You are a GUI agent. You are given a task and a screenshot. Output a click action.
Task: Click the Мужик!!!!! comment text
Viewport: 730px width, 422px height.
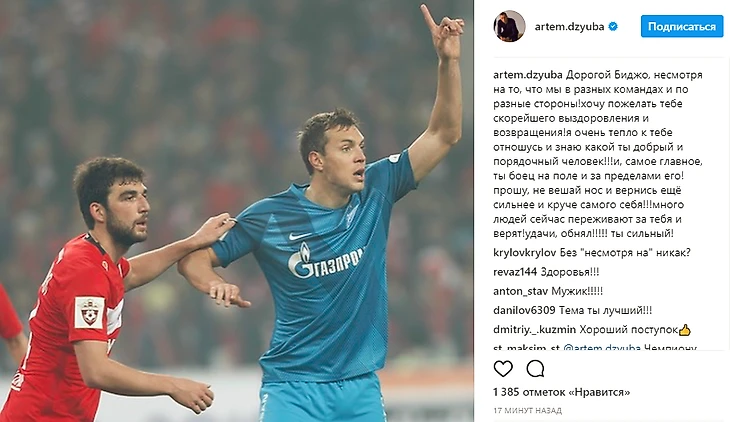pyautogui.click(x=577, y=291)
